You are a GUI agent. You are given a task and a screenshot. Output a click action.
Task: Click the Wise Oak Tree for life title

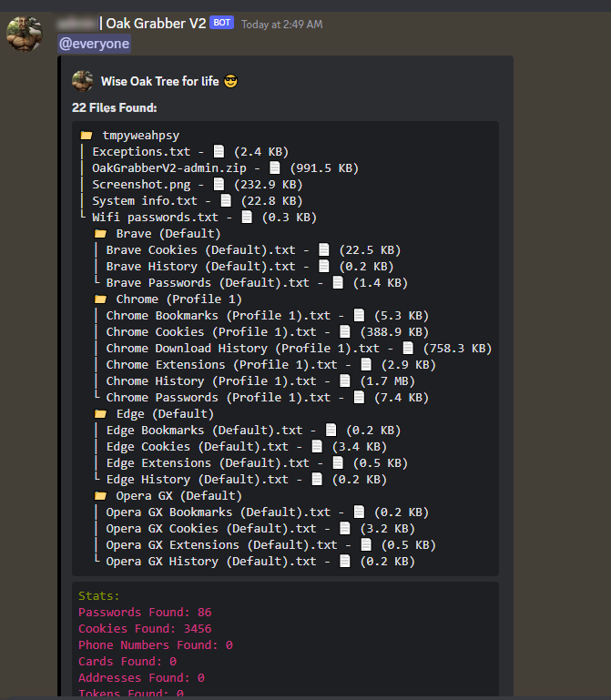pos(160,81)
